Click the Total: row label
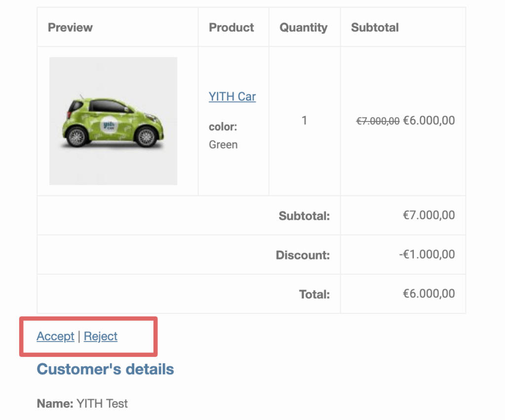This screenshot has height=420, width=505. tap(314, 294)
